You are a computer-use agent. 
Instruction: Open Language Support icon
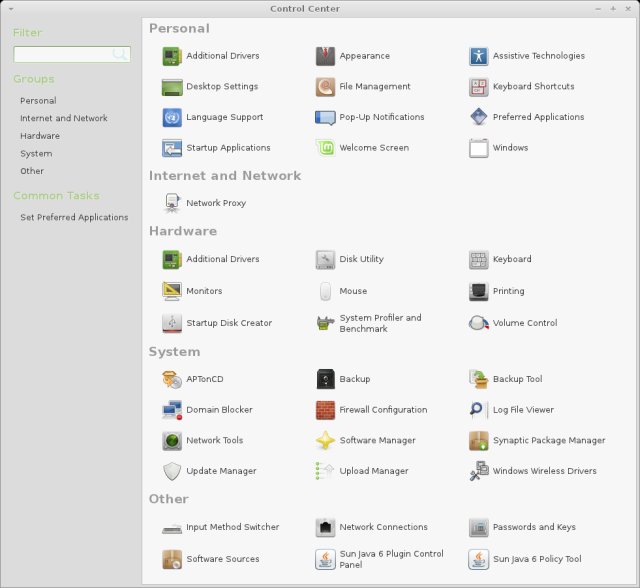pos(172,117)
